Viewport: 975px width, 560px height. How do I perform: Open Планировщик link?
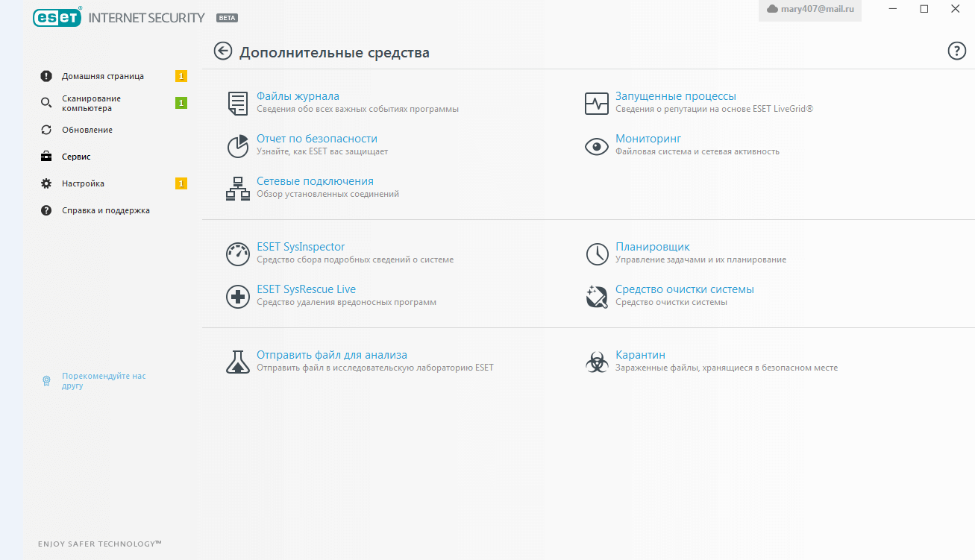pyautogui.click(x=653, y=247)
